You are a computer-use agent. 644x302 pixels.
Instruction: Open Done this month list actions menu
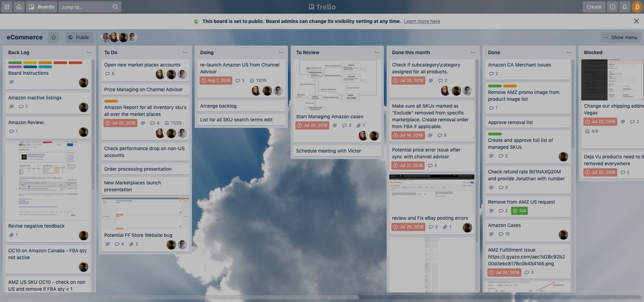pos(473,53)
